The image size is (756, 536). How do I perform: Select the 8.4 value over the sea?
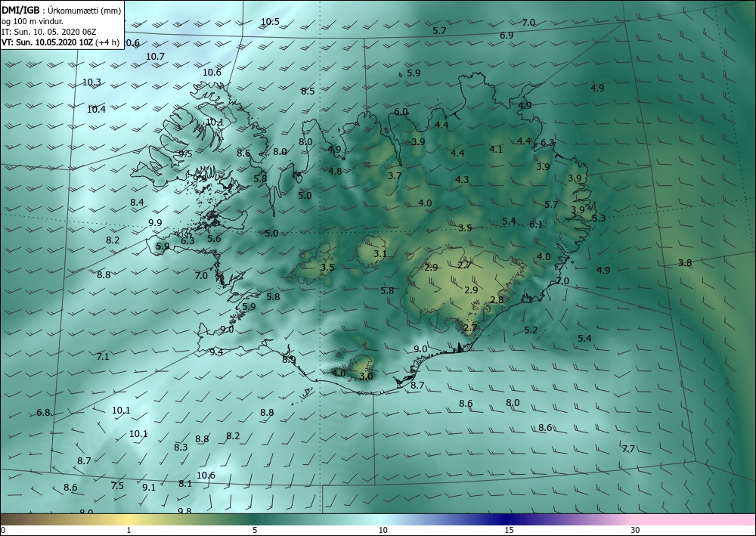point(137,203)
